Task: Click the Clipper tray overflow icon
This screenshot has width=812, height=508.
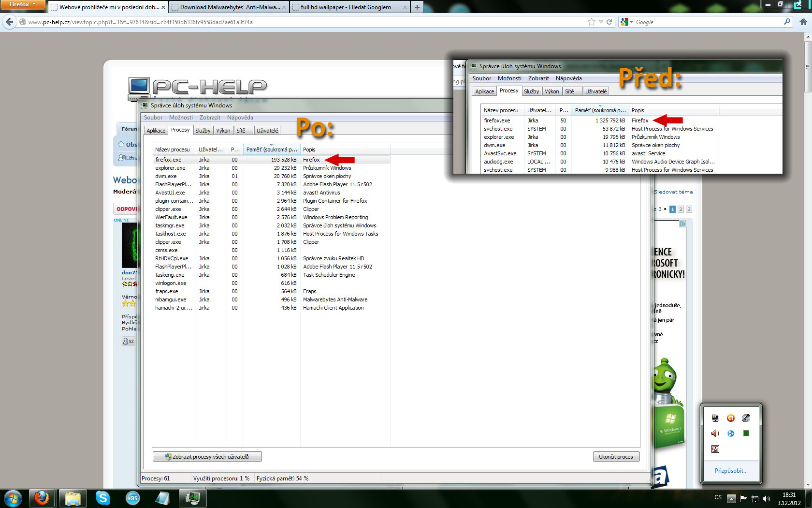Action: click(x=746, y=418)
